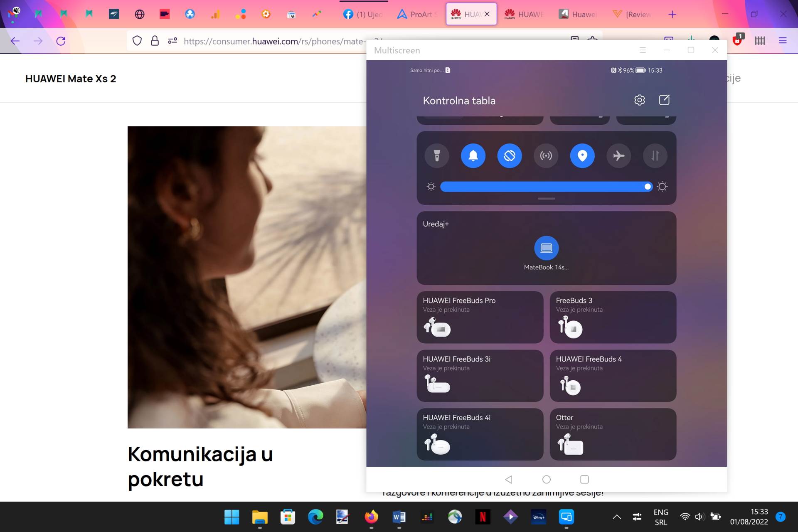The height and width of the screenshot is (532, 798).
Task: Tap the MateBook 14s device icon
Action: 546,248
